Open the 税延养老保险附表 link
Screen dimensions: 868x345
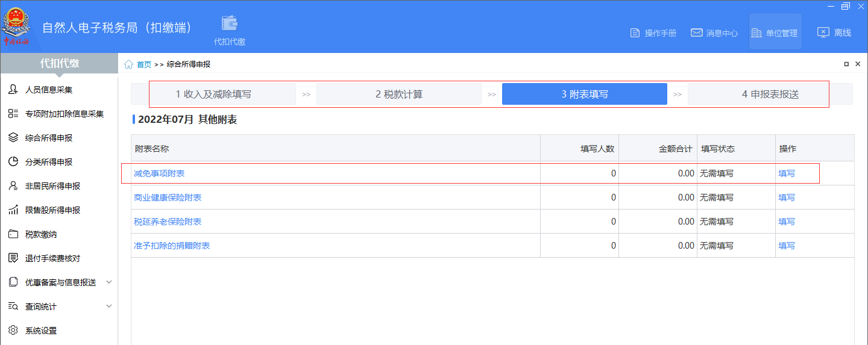[x=168, y=222]
